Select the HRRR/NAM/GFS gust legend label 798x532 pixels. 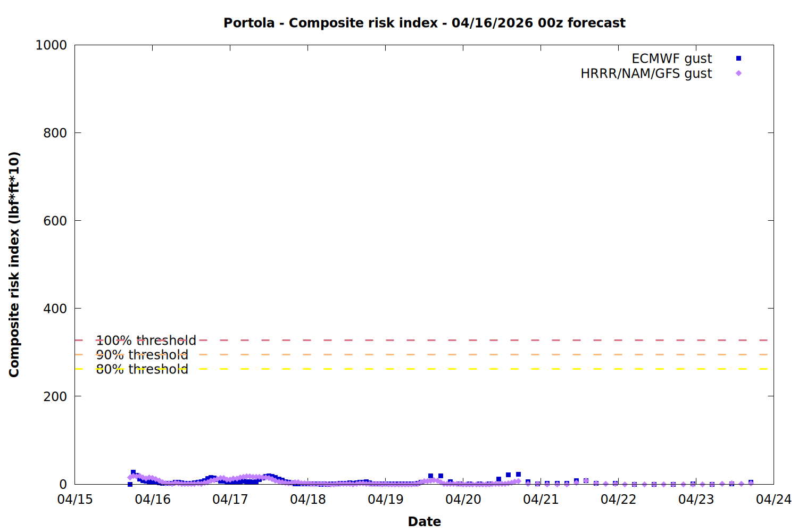(646, 73)
